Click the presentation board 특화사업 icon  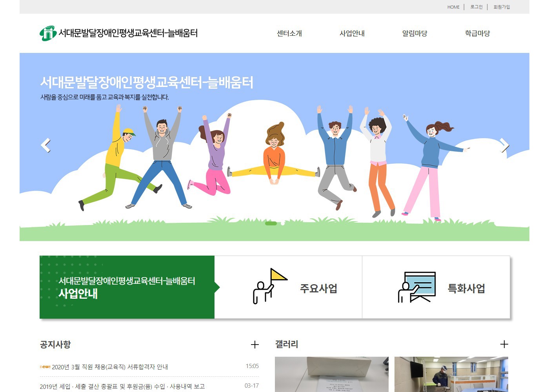click(x=416, y=287)
